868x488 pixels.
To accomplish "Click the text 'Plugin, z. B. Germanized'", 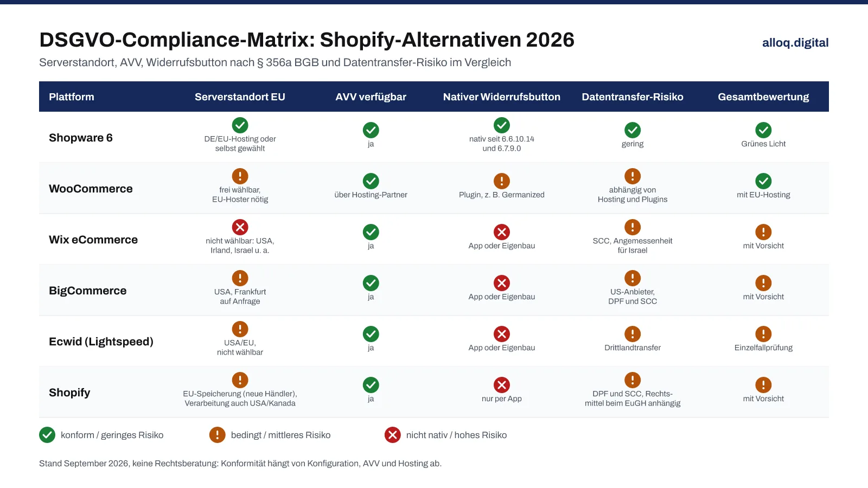I will point(502,195).
